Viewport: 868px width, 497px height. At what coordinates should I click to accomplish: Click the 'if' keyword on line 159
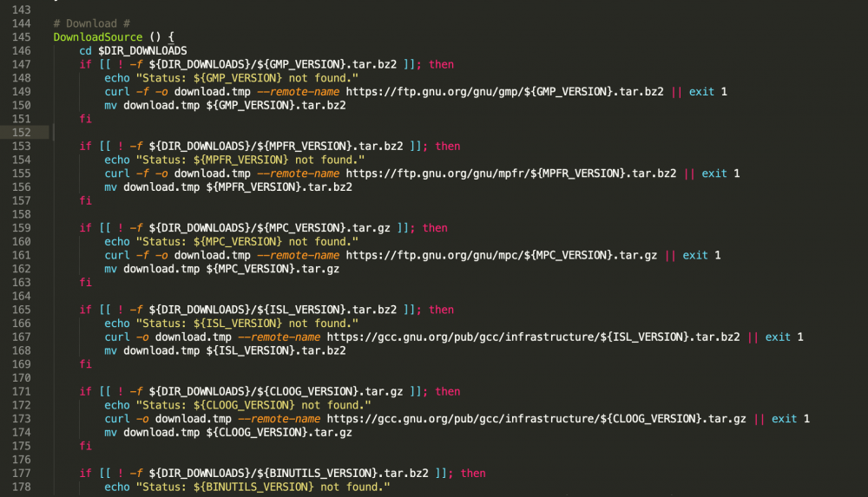point(85,228)
